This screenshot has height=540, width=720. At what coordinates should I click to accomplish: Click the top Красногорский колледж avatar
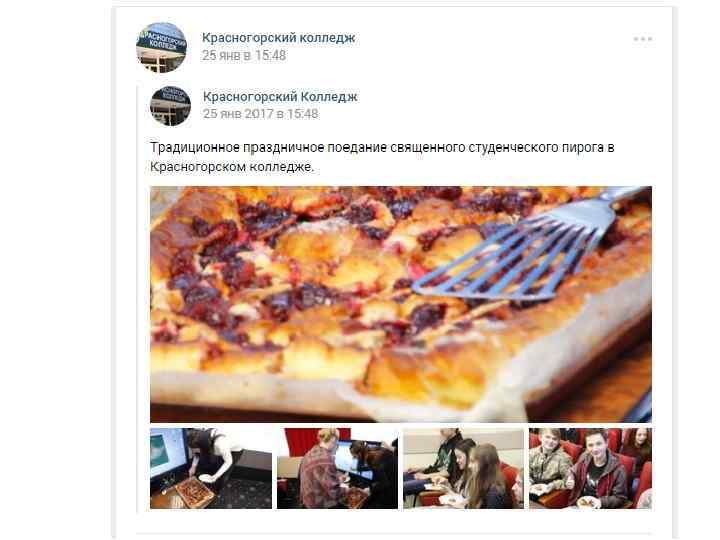click(162, 47)
